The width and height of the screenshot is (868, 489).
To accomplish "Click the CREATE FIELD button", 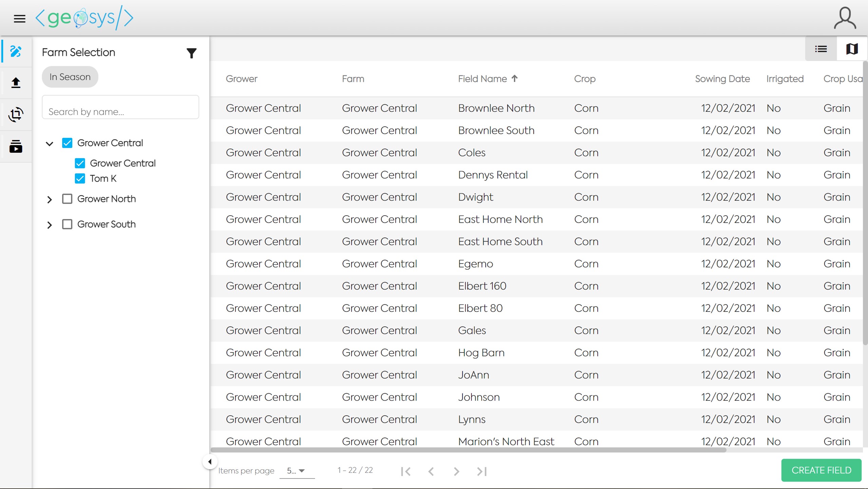I will (x=821, y=470).
